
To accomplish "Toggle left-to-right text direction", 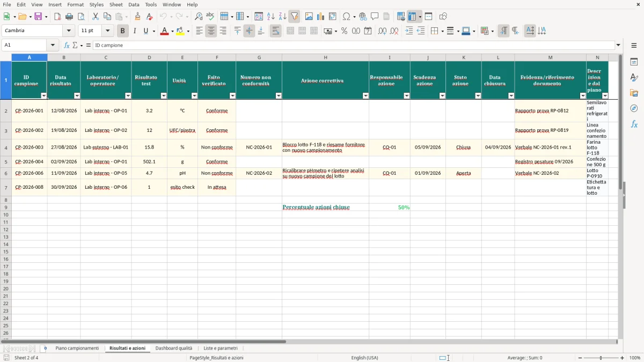I will [x=503, y=31].
